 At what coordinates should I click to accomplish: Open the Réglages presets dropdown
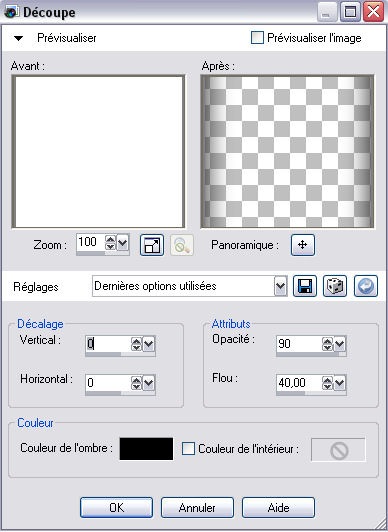tap(280, 286)
